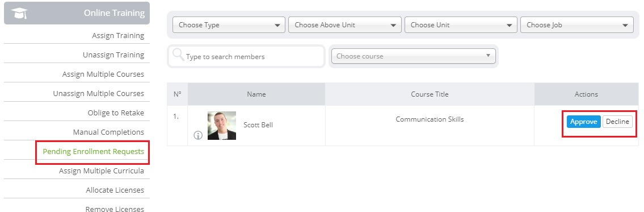Click the graduation cap Online Training icon

(19, 14)
